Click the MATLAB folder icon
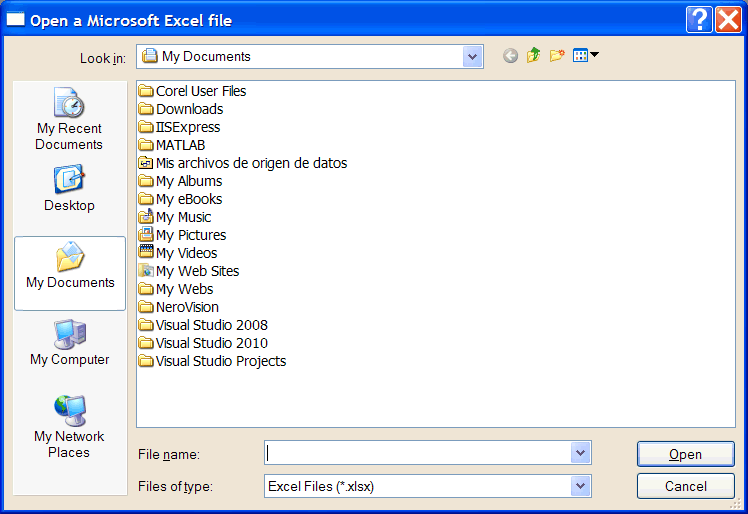Screen dimensions: 748x514 [x=146, y=145]
